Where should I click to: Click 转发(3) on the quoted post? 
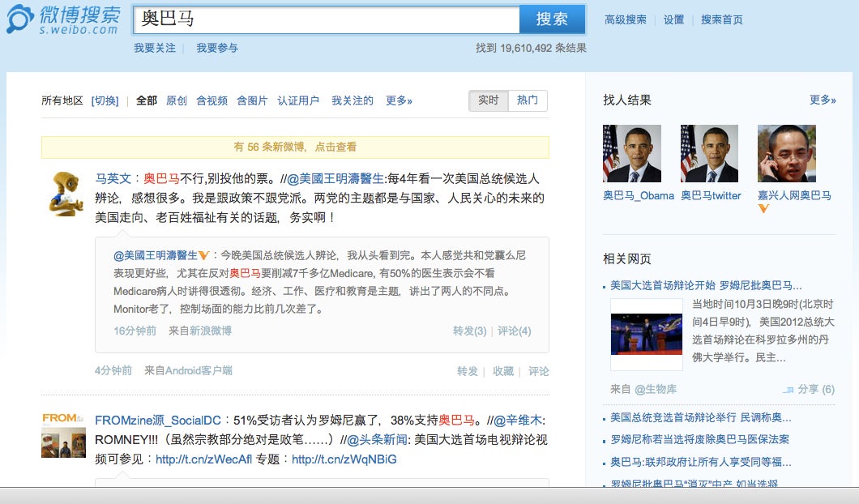click(469, 331)
